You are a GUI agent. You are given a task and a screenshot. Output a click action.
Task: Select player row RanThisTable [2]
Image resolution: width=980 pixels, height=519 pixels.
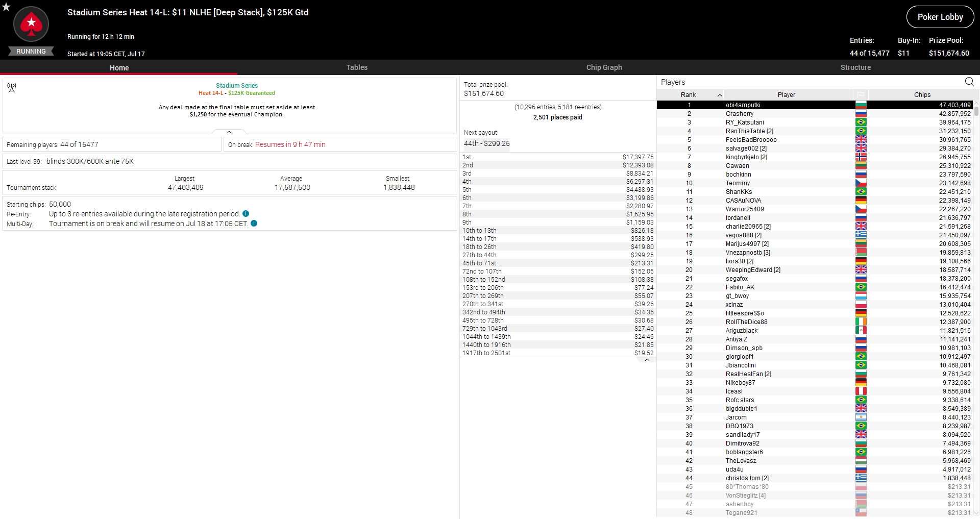click(815, 131)
